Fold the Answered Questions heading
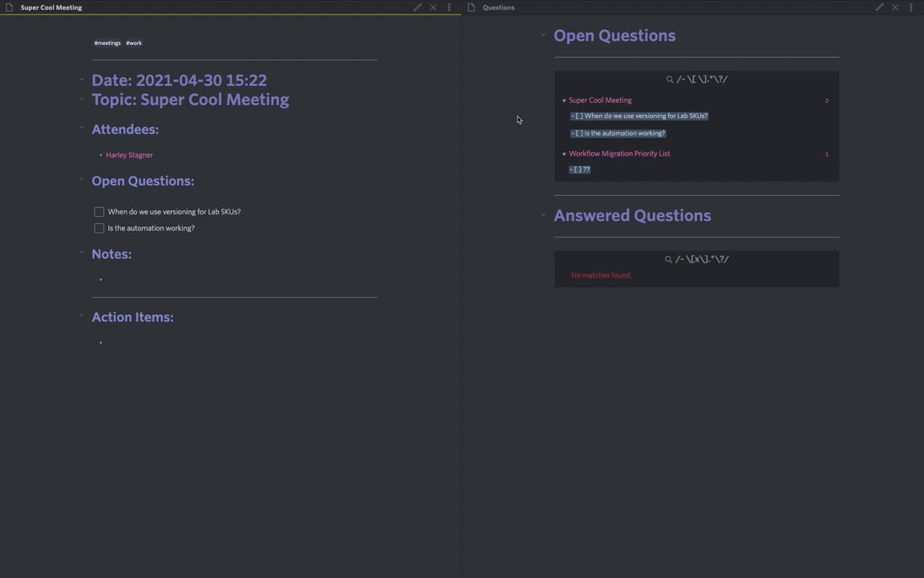This screenshot has height=578, width=924. pyautogui.click(x=543, y=214)
